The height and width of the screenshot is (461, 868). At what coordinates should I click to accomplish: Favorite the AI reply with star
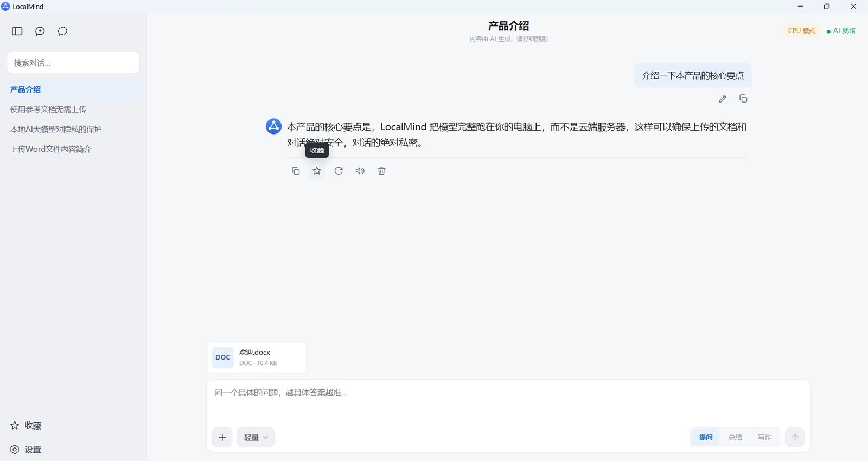(x=317, y=171)
